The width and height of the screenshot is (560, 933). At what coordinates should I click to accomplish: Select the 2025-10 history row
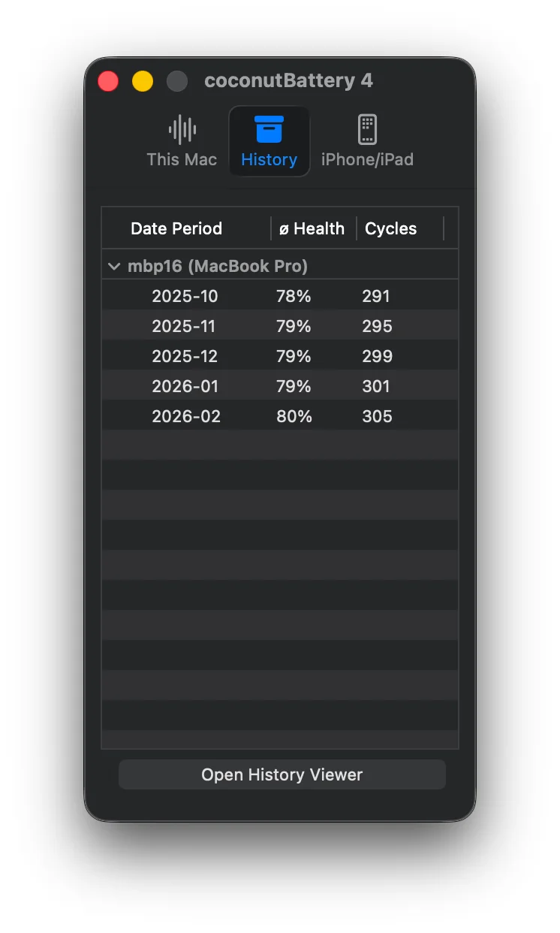click(x=185, y=296)
